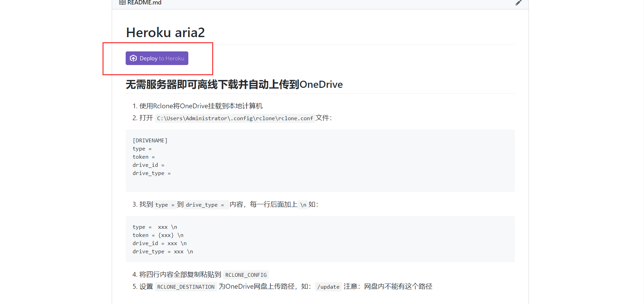The width and height of the screenshot is (644, 304).
Task: Click the RCLONE_DESTINATION inline code in step 5
Action: coord(186,287)
